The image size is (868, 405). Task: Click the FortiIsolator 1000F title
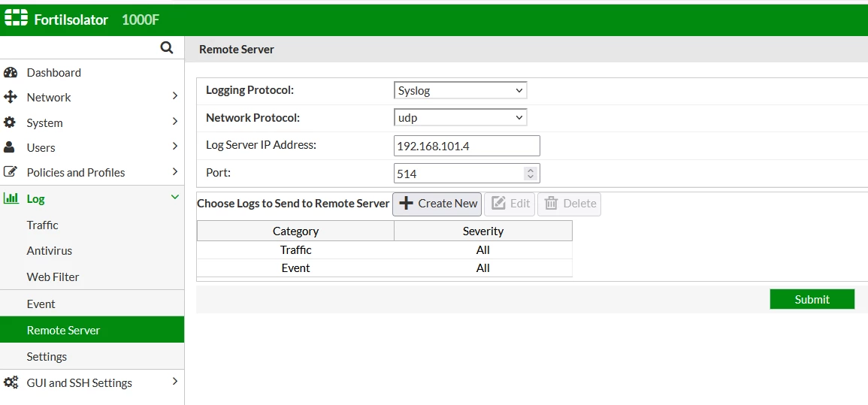tap(97, 20)
